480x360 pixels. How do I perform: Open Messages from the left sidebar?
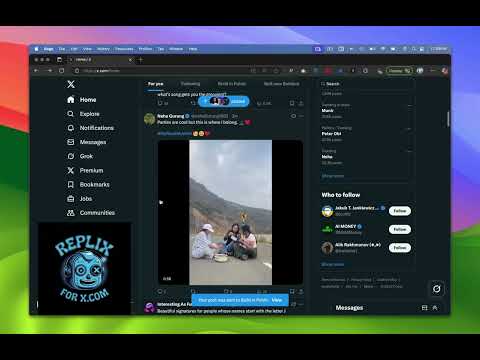[x=86, y=142]
